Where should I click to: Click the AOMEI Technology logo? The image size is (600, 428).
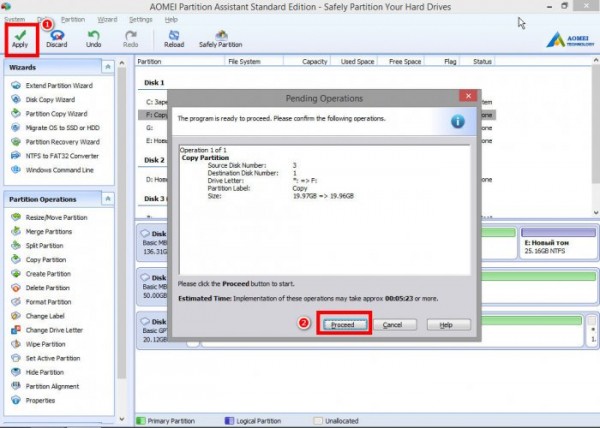point(570,39)
